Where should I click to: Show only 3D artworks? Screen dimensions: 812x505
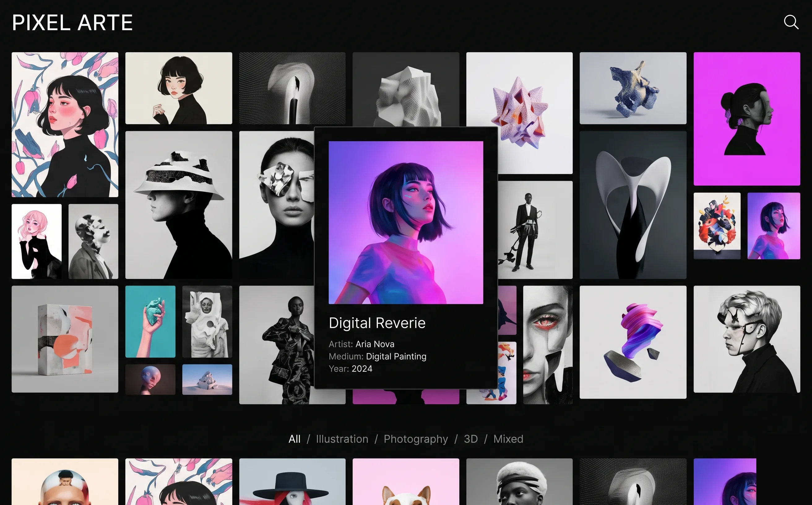tap(471, 439)
